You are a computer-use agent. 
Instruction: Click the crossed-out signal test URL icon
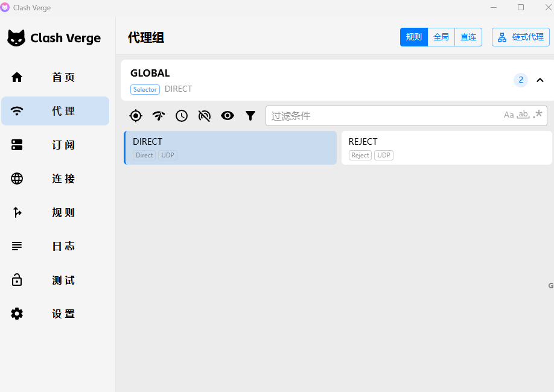coord(205,116)
